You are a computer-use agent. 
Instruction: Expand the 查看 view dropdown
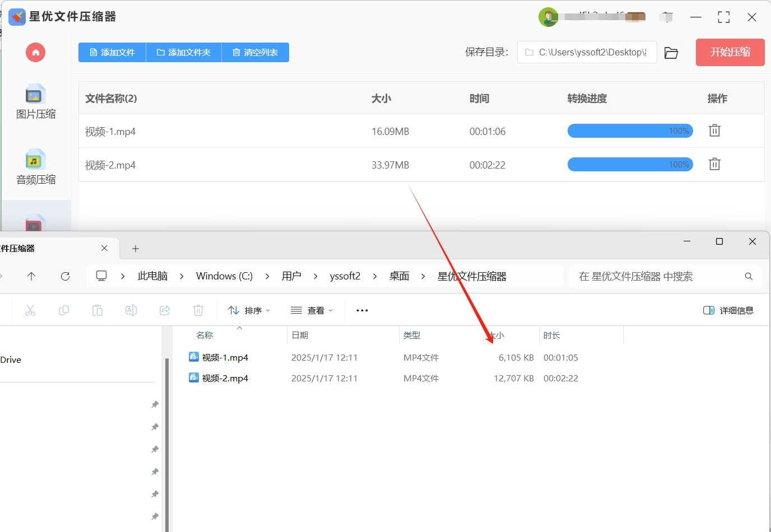coord(312,310)
